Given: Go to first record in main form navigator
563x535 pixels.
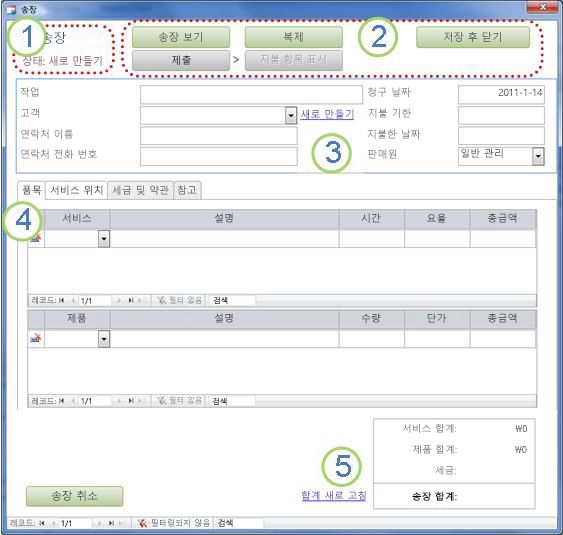Looking at the screenshot, I should [42, 523].
